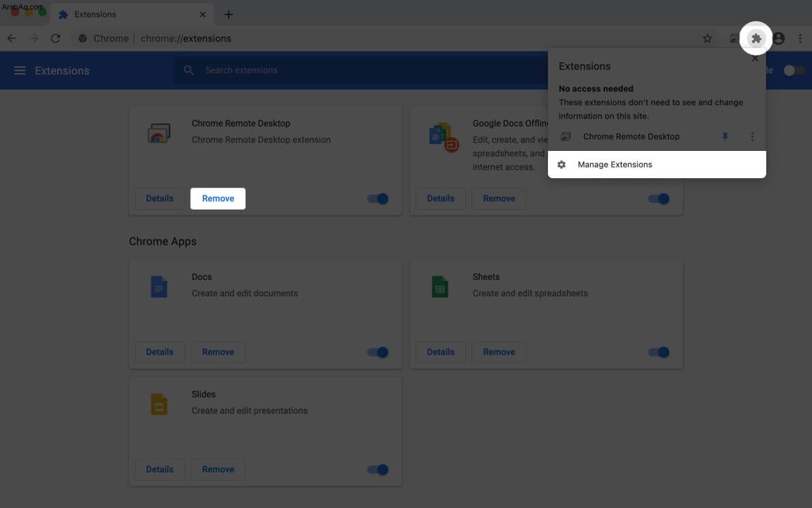This screenshot has height=508, width=812.
Task: Select the Extensions browser tab
Action: (132, 14)
